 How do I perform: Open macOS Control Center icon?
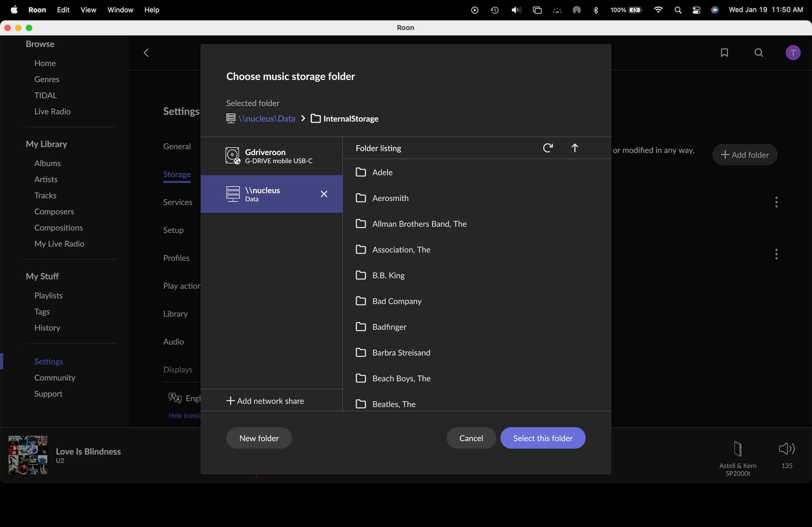(x=697, y=10)
